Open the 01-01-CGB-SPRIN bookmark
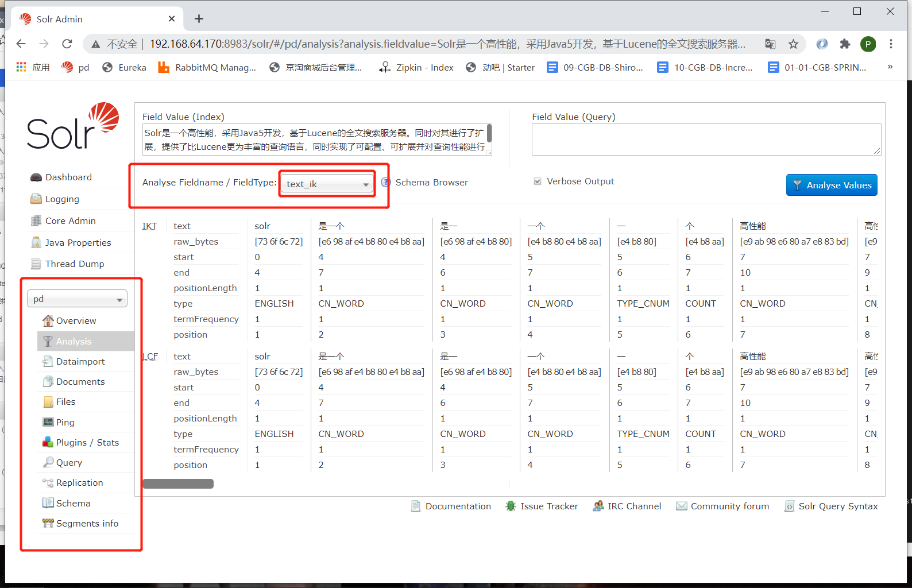 pos(817,68)
